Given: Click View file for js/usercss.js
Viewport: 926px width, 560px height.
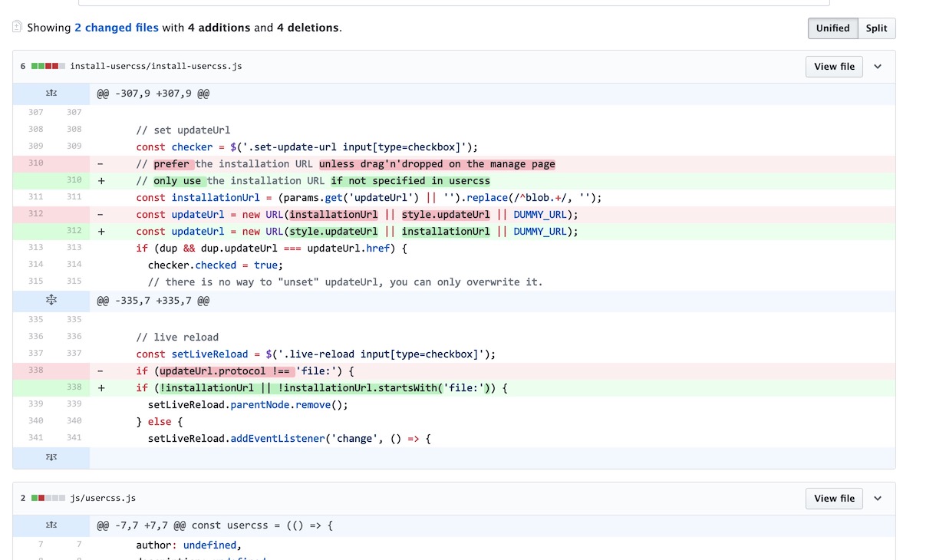Looking at the screenshot, I should [x=835, y=499].
